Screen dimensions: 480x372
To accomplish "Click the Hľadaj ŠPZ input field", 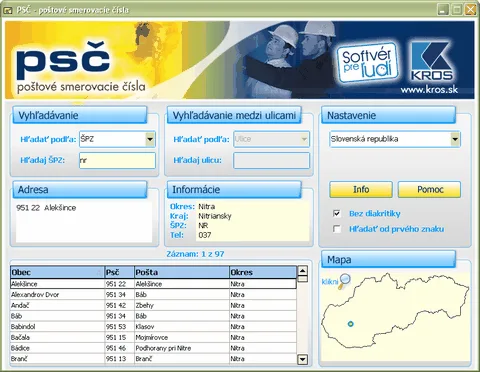I will click(117, 160).
